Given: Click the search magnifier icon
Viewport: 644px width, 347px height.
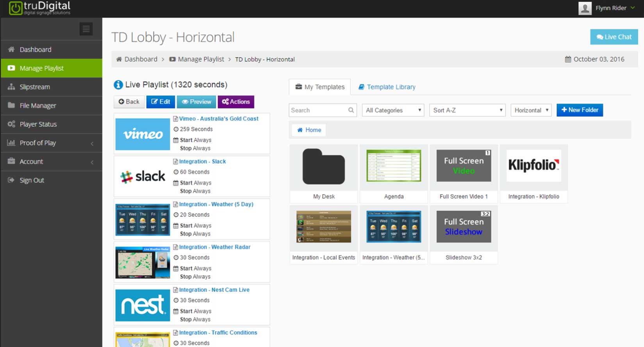Looking at the screenshot, I should point(351,110).
